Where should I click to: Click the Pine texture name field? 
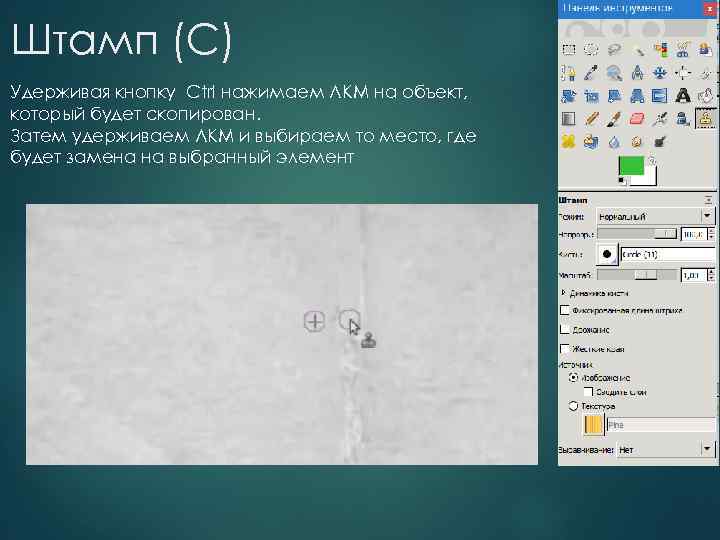(660, 425)
